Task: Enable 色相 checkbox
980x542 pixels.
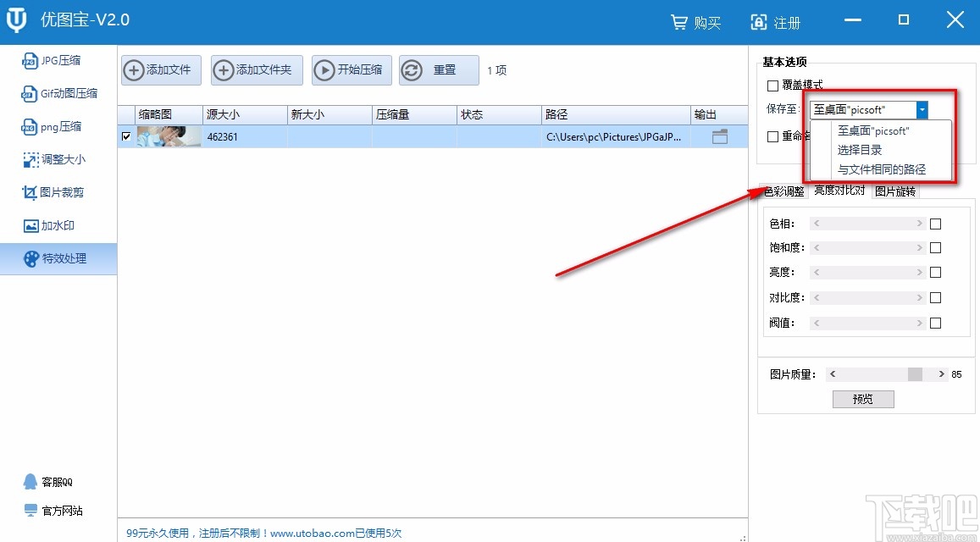Action: 936,224
